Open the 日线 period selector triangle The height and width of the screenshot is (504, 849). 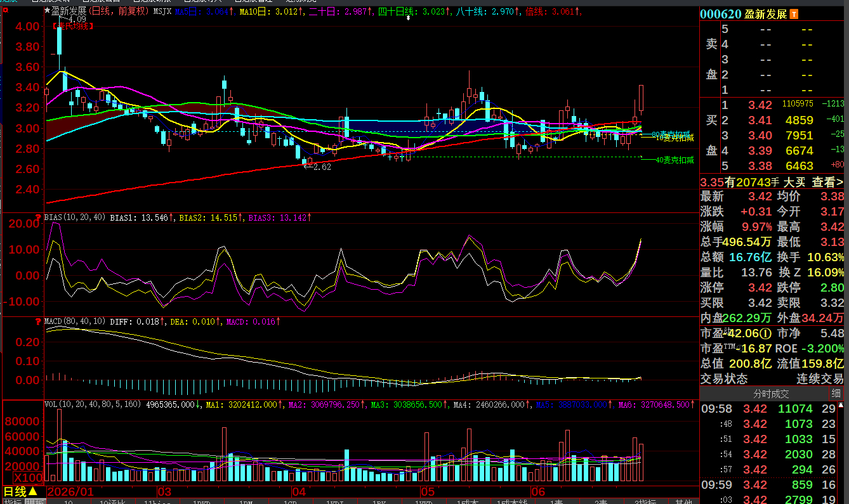click(32, 491)
